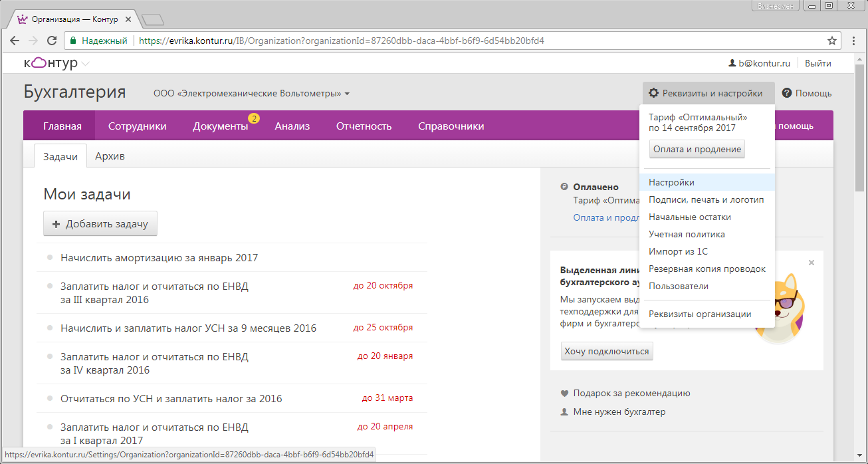
Task: Open the ЕНВД task for III квартал 2016
Action: [154, 292]
